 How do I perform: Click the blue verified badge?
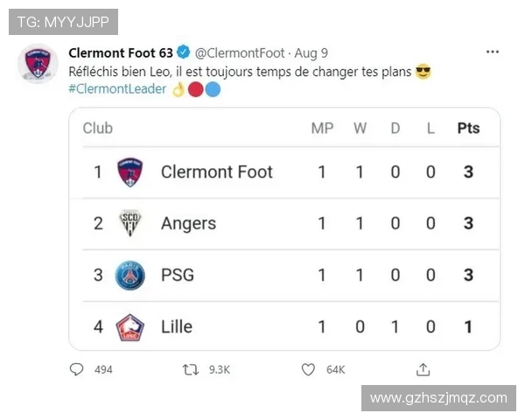[x=185, y=53]
